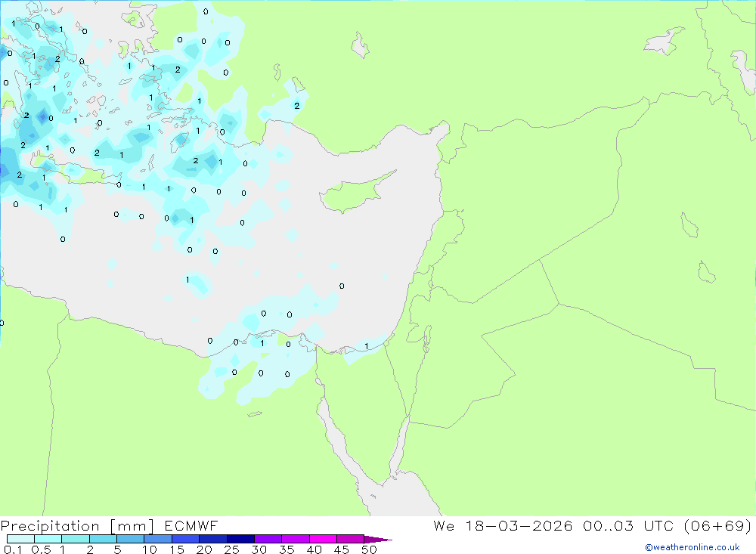Select the 15–20 mm blue legend swatch
The image size is (756, 554).
[x=186, y=539]
